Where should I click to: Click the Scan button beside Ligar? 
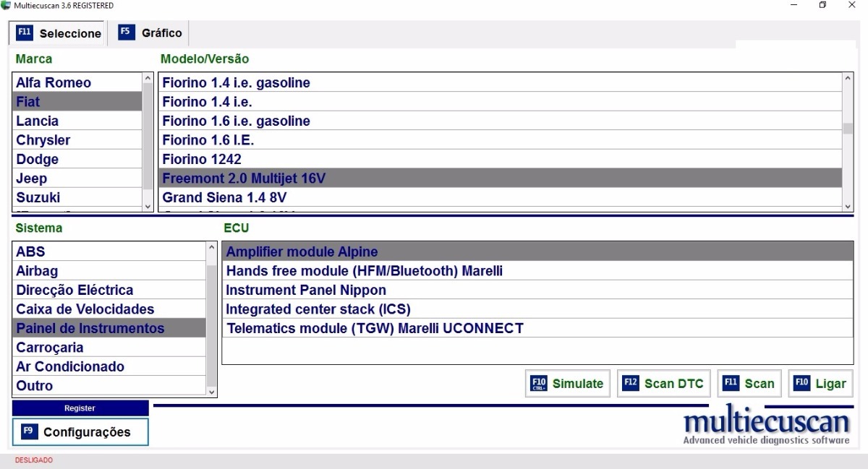(x=749, y=384)
